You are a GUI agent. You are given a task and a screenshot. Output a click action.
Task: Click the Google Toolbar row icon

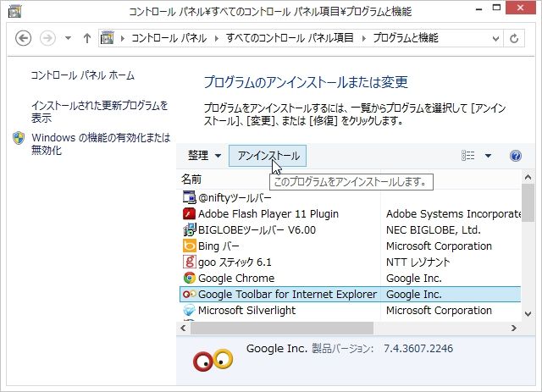(190, 294)
